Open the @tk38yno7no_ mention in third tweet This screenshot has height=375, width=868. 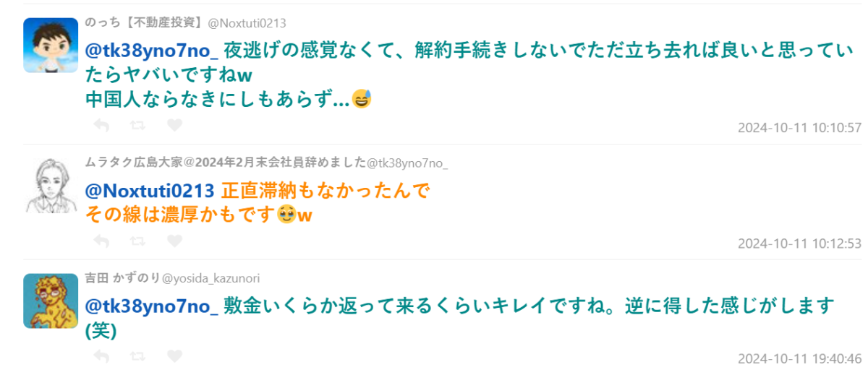(152, 306)
